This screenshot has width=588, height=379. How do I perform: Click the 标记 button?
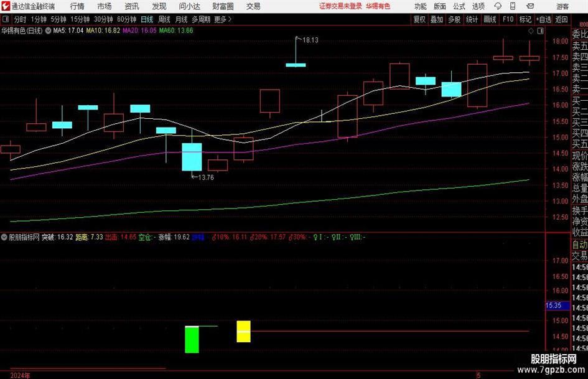point(525,19)
